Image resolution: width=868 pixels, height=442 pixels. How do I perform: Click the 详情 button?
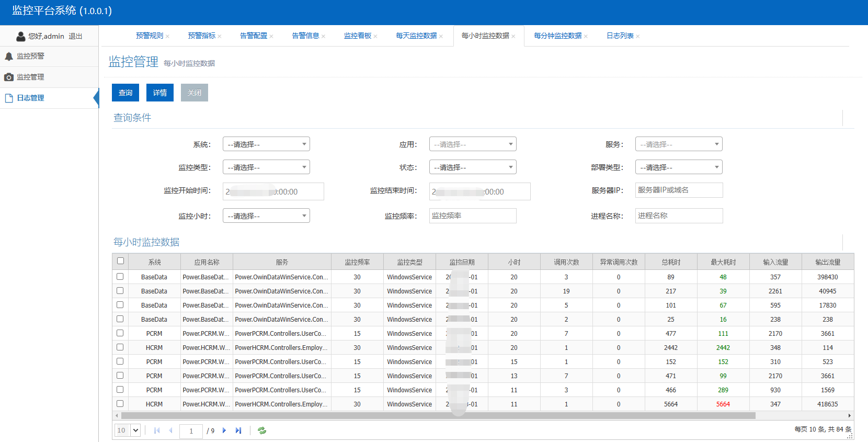coord(160,93)
